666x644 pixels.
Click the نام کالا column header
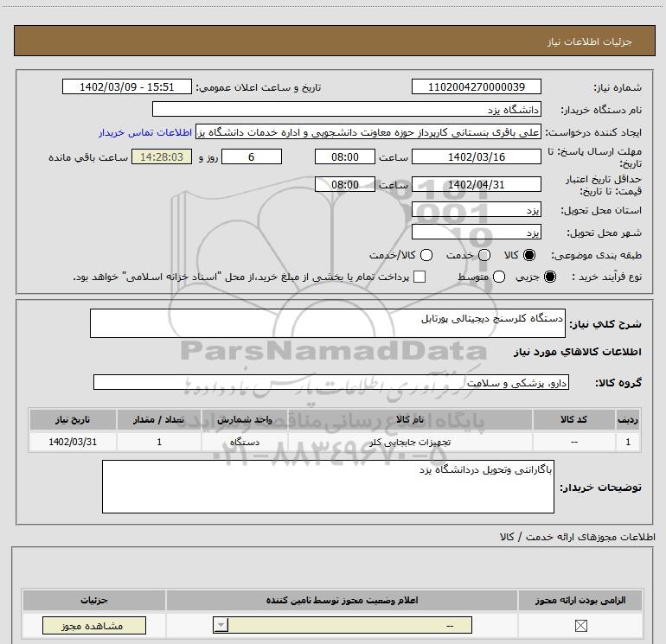(410, 419)
